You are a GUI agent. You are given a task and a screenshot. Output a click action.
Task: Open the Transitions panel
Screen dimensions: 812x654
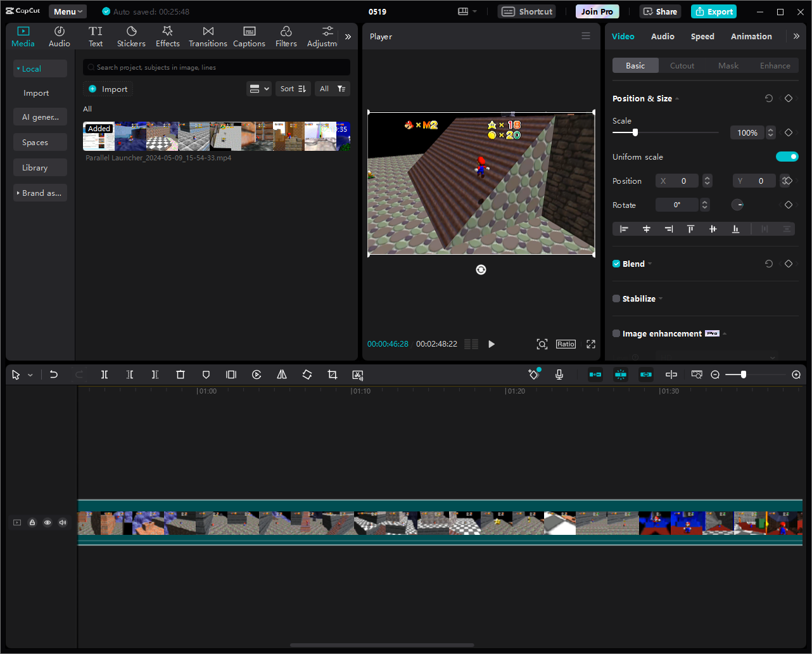(x=208, y=37)
